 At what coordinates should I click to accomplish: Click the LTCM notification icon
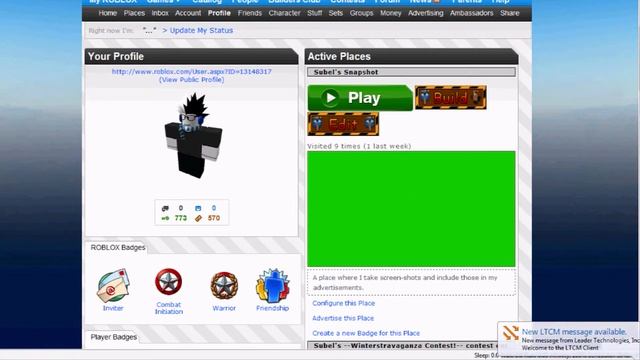510,333
